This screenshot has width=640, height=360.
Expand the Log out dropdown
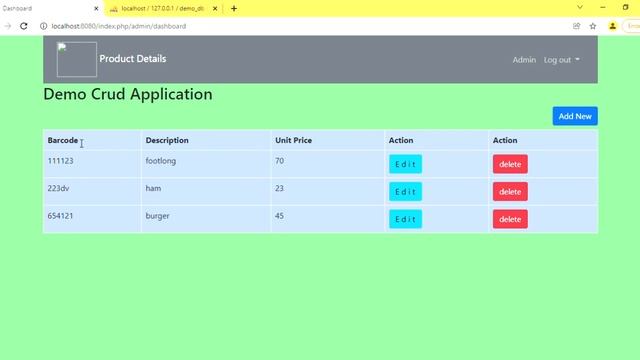[x=562, y=60]
